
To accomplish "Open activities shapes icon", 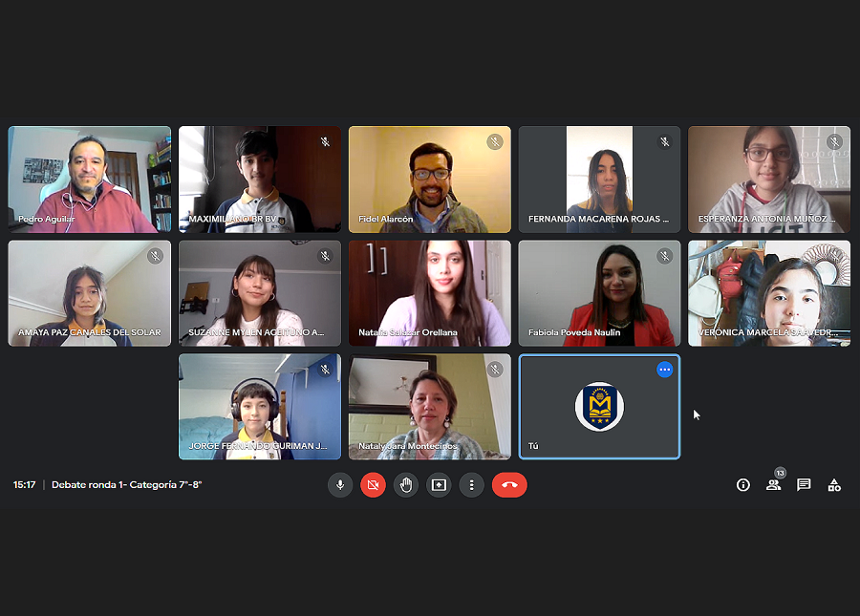I will 834,485.
